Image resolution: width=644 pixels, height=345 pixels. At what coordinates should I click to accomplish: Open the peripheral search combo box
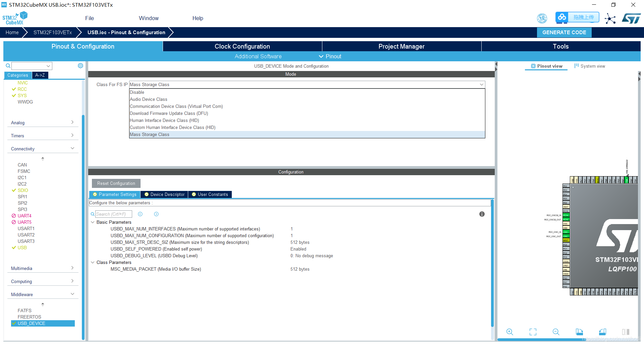(x=32, y=66)
